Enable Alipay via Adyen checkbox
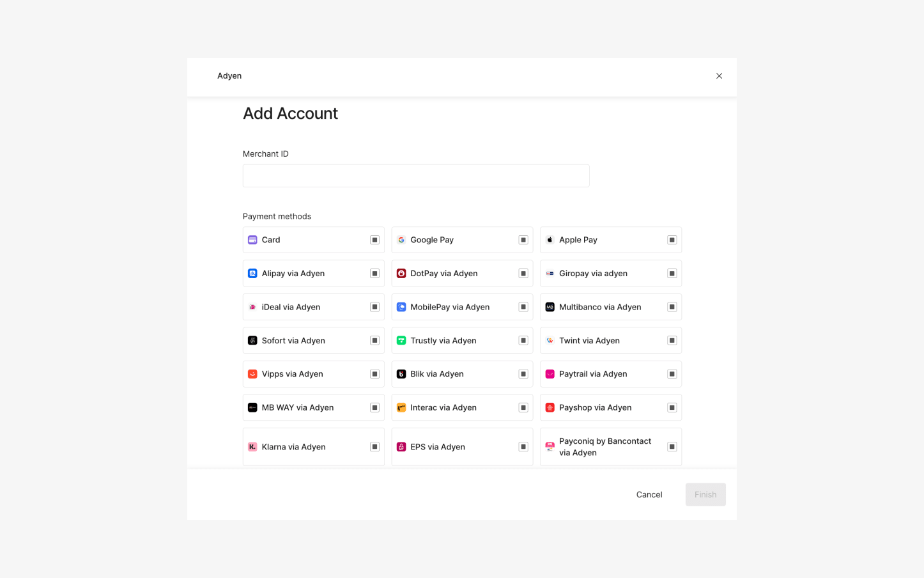This screenshot has height=578, width=924. 375,274
